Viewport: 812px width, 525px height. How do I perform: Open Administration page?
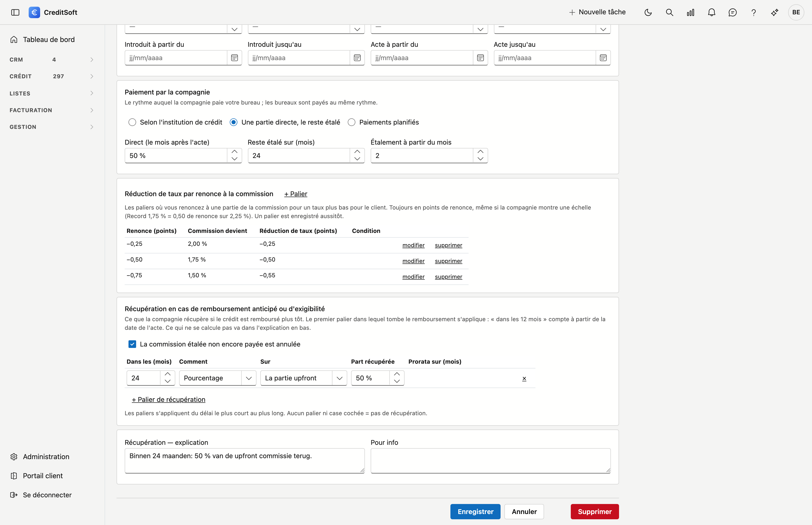(x=40, y=457)
